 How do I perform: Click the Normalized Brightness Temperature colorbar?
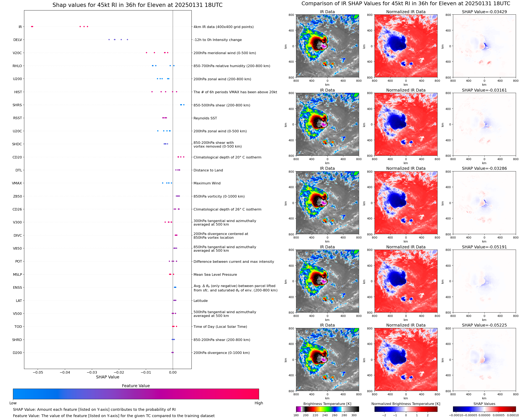tap(406, 409)
